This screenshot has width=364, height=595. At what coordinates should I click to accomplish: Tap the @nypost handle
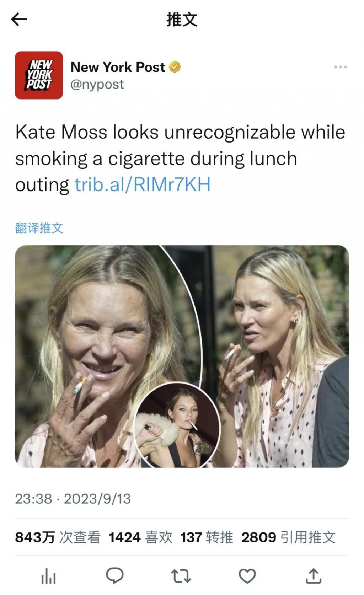click(97, 85)
